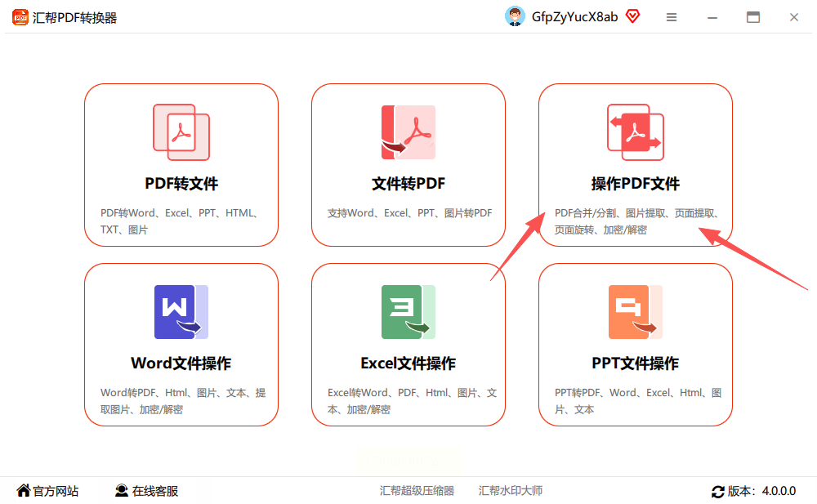The image size is (817, 504).
Task: Click description PDF合并/分割、图片提取
Action: (638, 221)
